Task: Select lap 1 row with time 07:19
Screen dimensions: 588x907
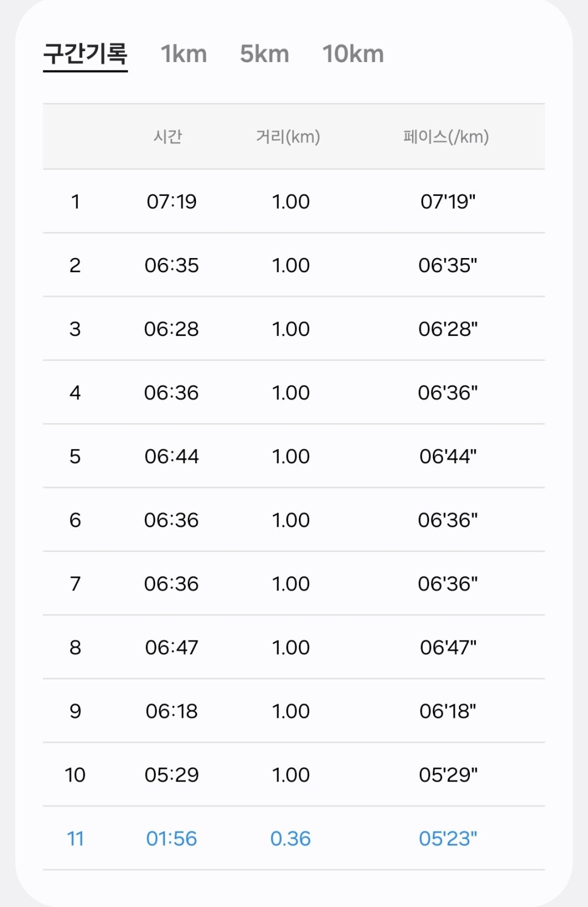Action: click(294, 201)
